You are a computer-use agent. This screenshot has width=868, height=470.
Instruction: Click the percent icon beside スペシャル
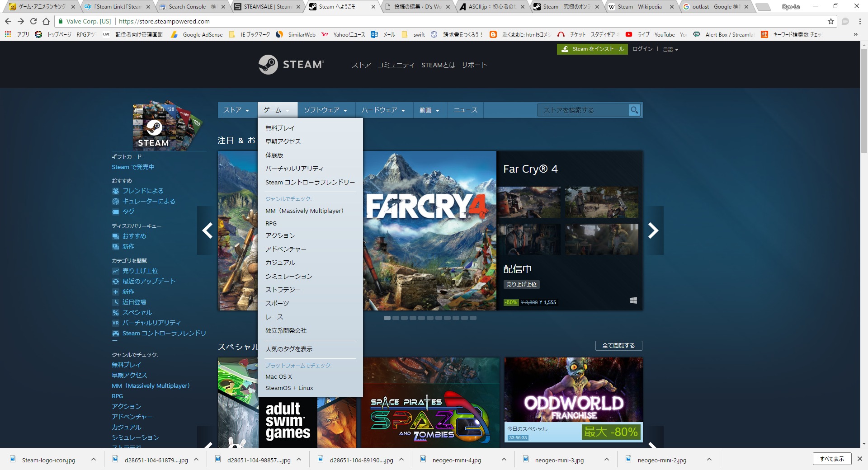[x=115, y=312]
